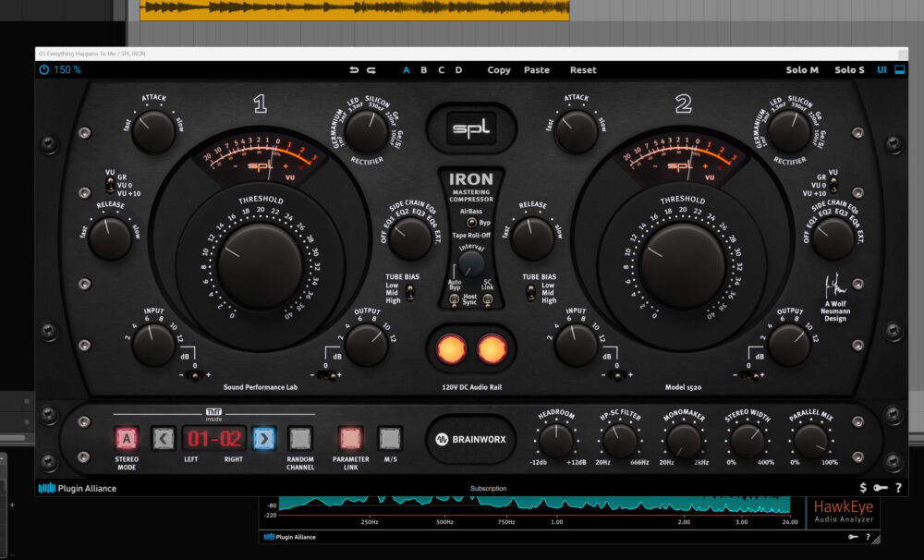
Task: Click the SPL logo badge
Action: (471, 128)
